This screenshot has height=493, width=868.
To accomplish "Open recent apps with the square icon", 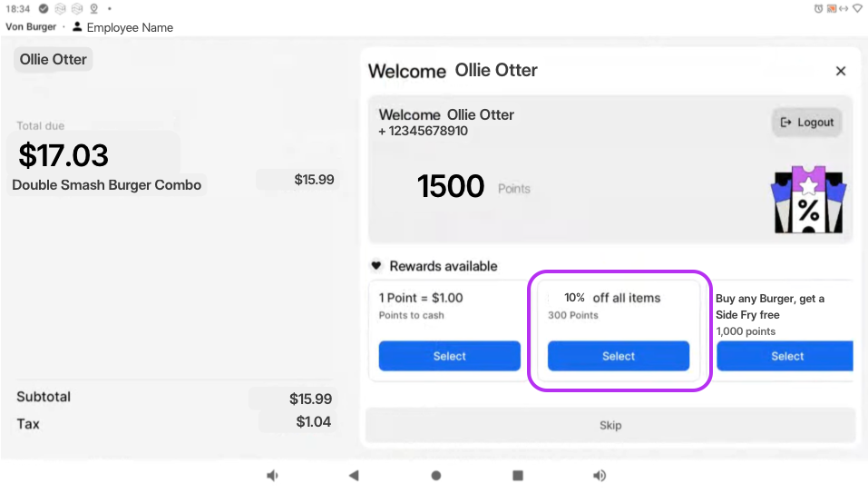I will [518, 475].
